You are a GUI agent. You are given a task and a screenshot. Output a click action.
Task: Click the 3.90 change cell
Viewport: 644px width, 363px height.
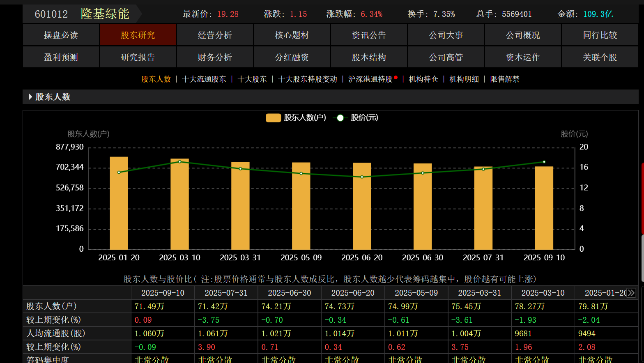[226, 347]
